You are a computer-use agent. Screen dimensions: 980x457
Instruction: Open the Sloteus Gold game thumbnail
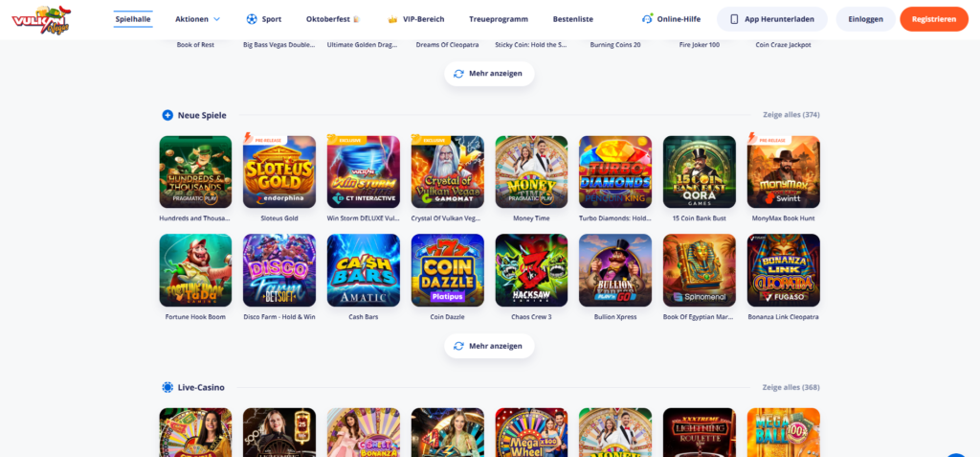click(x=279, y=172)
